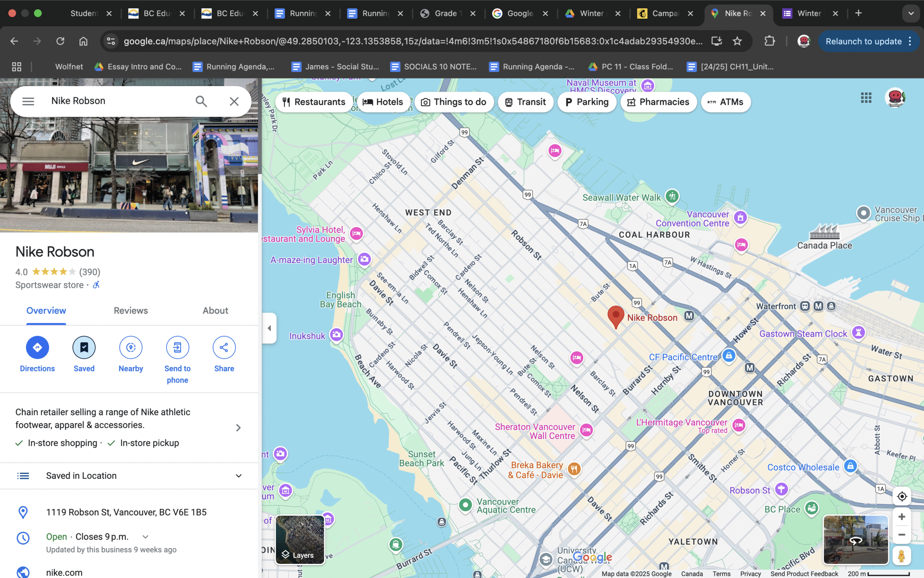
Task: Click the BC Place stadium marker
Action: coord(811,508)
